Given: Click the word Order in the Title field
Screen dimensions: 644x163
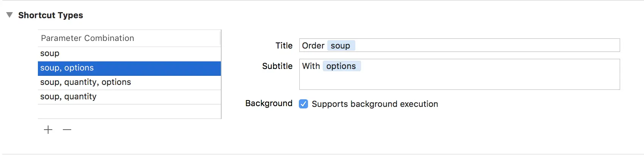Looking at the screenshot, I should [313, 46].
